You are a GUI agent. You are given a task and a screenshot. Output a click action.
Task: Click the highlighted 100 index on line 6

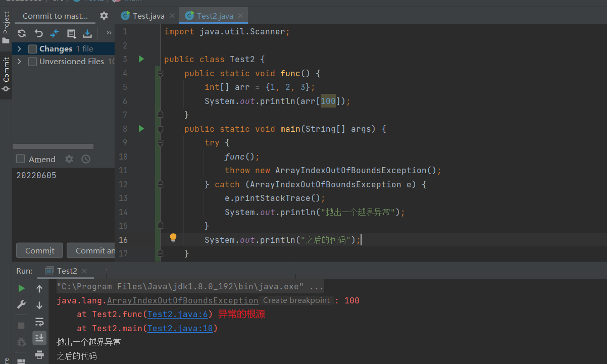328,101
